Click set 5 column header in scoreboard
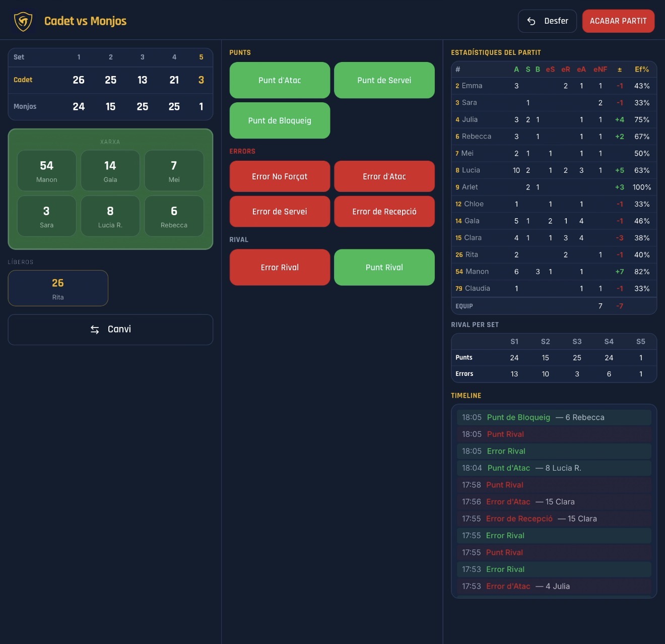665x644 pixels. pos(201,57)
